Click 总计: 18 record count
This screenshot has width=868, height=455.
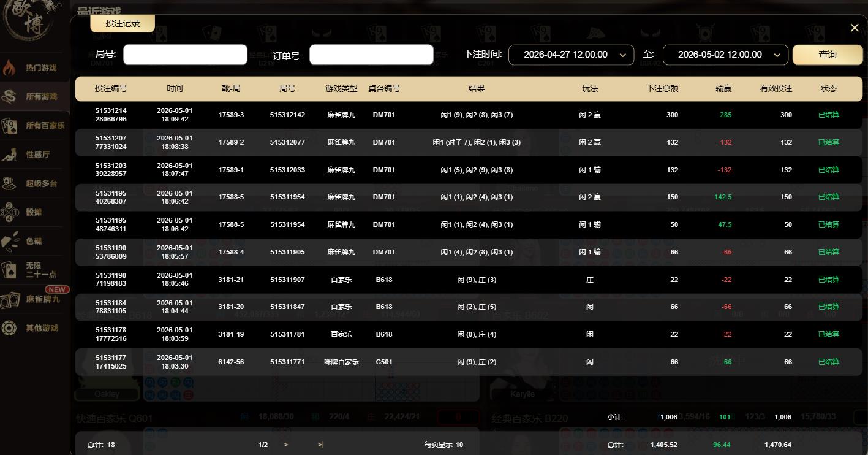[x=101, y=445]
